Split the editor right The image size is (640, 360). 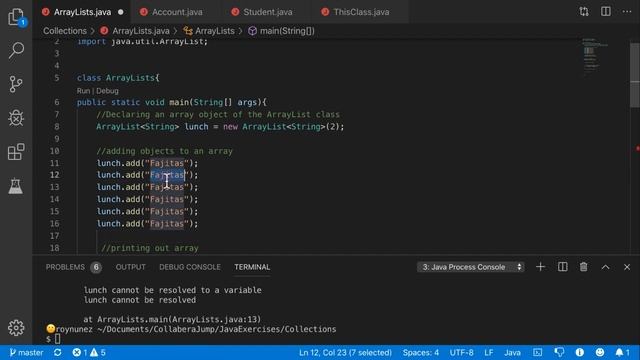(606, 11)
